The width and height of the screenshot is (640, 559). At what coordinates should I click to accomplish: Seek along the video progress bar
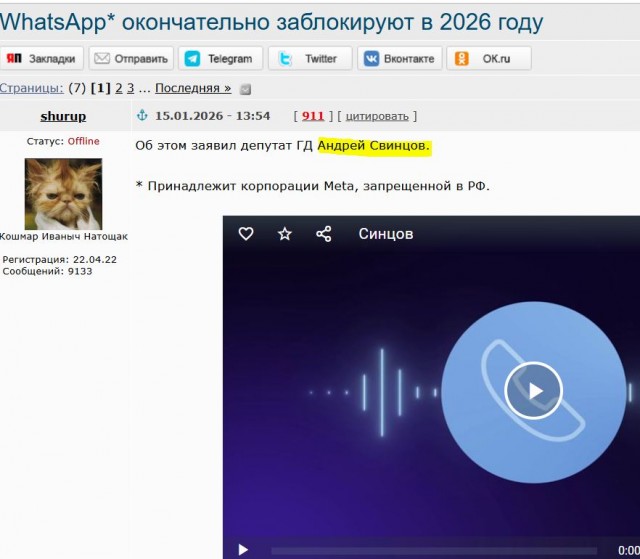coord(434,551)
